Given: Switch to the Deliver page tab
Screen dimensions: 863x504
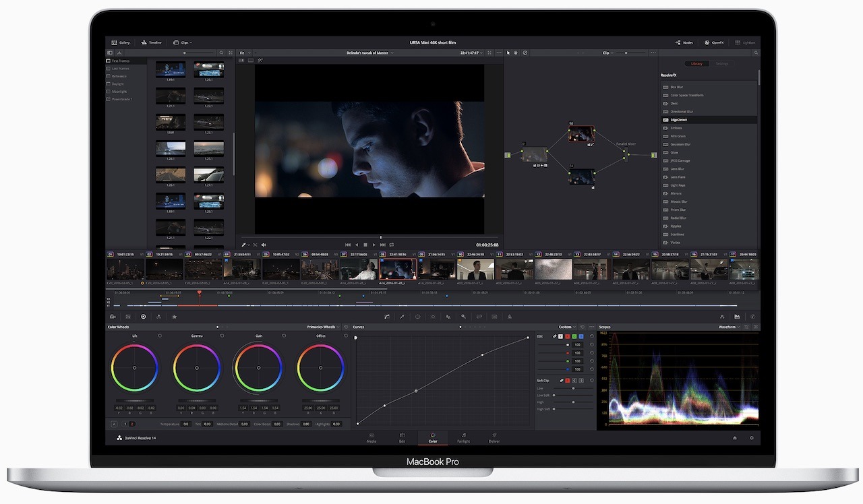Looking at the screenshot, I should (494, 438).
